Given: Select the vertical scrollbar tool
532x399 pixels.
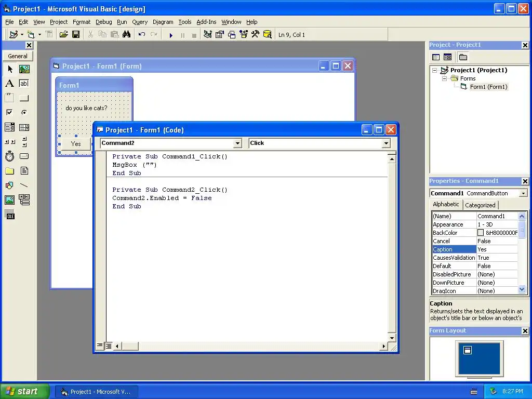Looking at the screenshot, I should pos(24,142).
